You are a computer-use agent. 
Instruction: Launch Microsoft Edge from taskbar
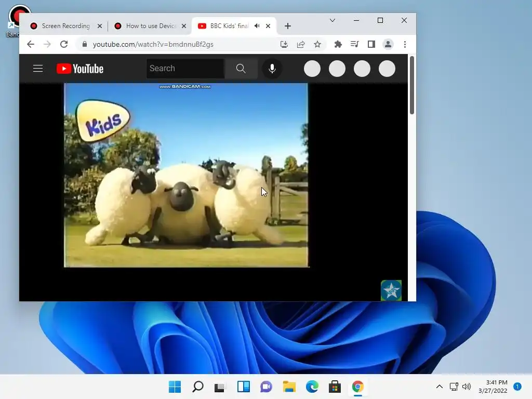(312, 387)
